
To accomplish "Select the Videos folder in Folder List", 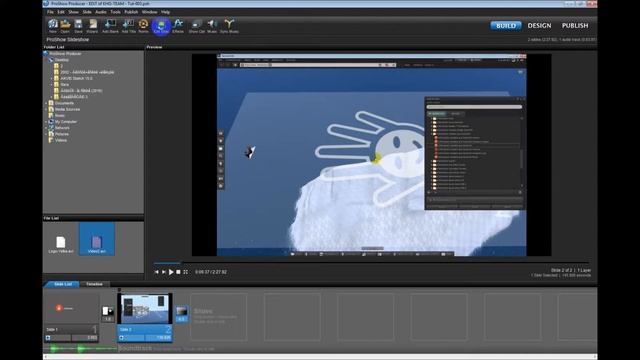I will click(60, 140).
